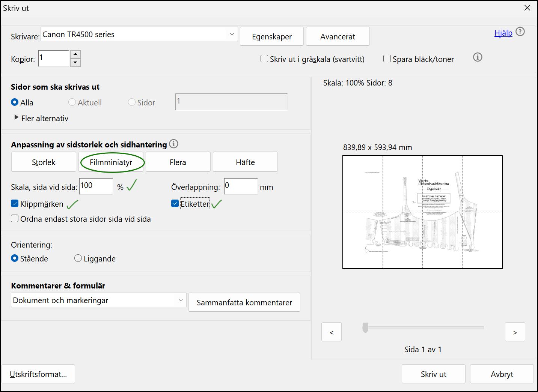Go to previous preview page arrow
This screenshot has height=392, width=538.
332,332
